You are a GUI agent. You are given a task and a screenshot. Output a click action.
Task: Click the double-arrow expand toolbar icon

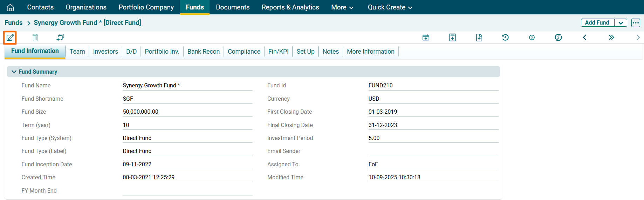(x=611, y=38)
